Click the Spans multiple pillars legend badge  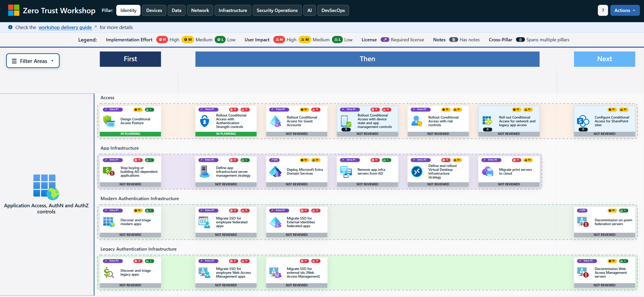pos(520,40)
